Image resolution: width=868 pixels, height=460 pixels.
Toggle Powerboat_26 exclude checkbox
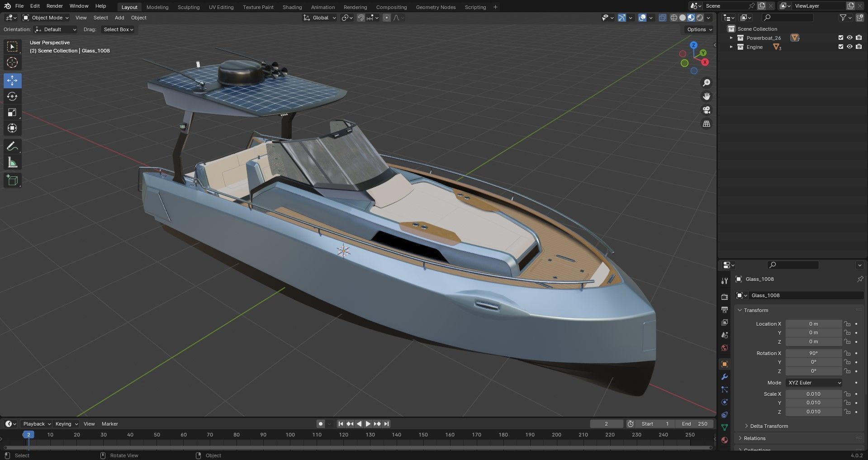(841, 38)
